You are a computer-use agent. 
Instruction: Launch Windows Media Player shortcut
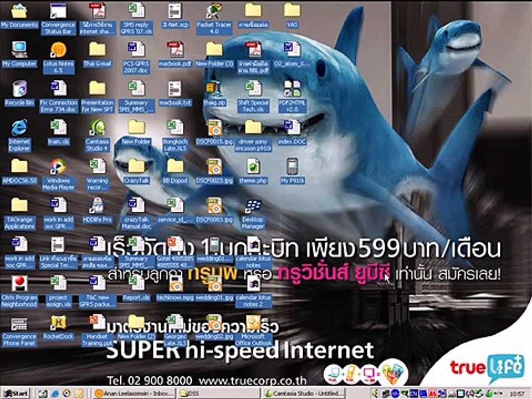click(58, 175)
